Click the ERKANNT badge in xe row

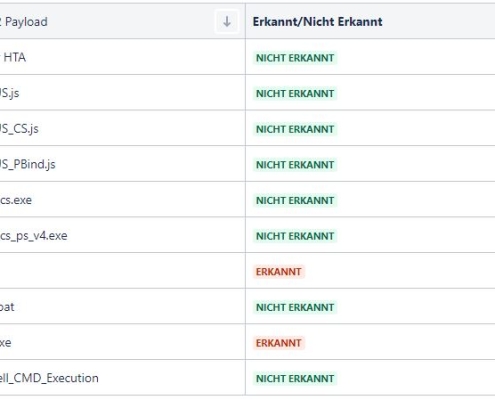tap(279, 343)
